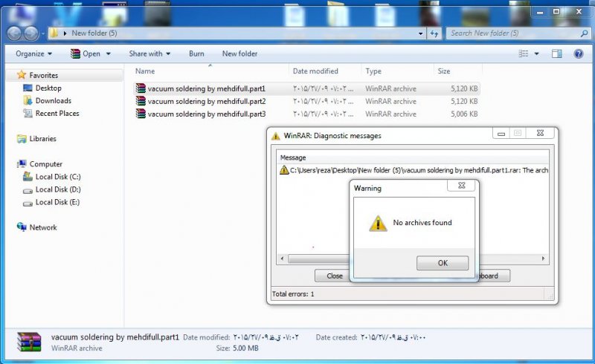Click the horizontal scrollbar left arrow in the diagnostic message list
595x364 pixels.
coord(282,259)
